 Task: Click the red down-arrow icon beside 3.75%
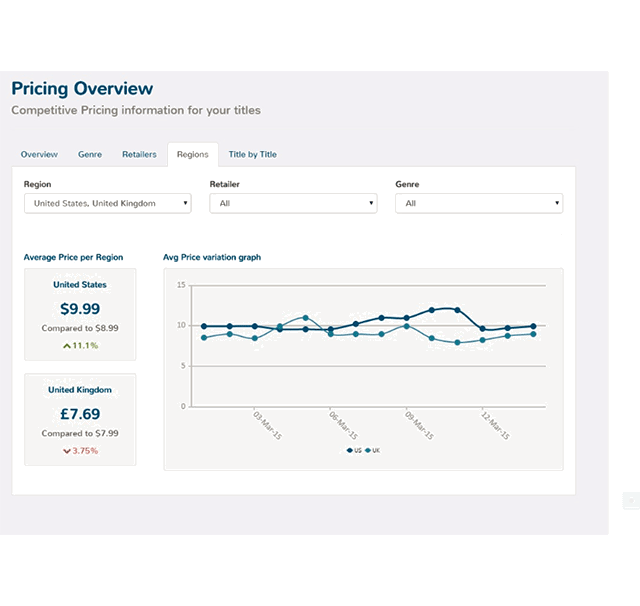click(x=66, y=451)
